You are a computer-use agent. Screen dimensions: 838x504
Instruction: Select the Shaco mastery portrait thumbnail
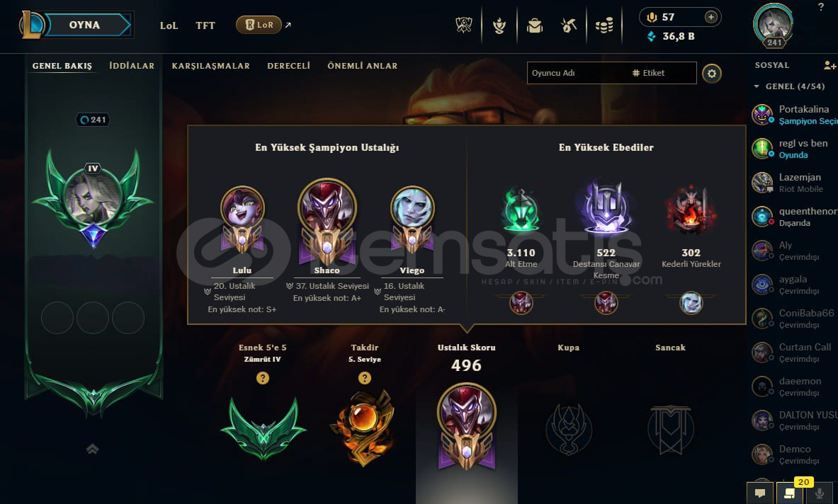pos(327,206)
